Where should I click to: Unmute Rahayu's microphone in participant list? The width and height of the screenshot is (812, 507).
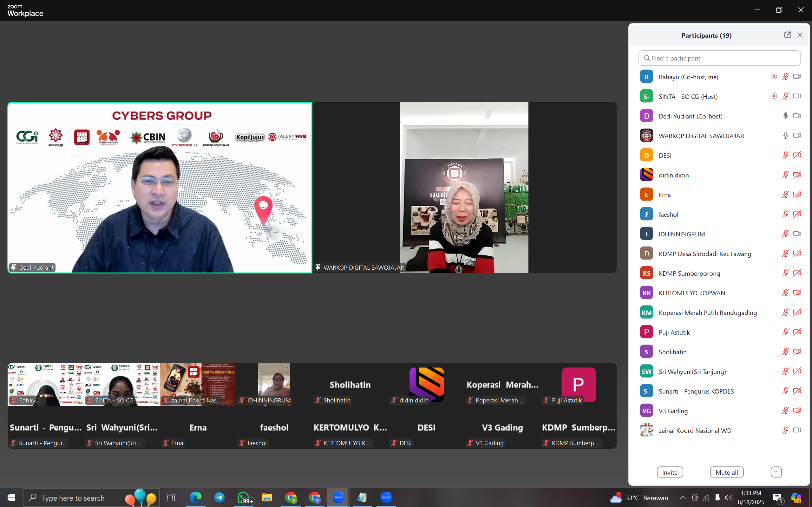pyautogui.click(x=785, y=77)
